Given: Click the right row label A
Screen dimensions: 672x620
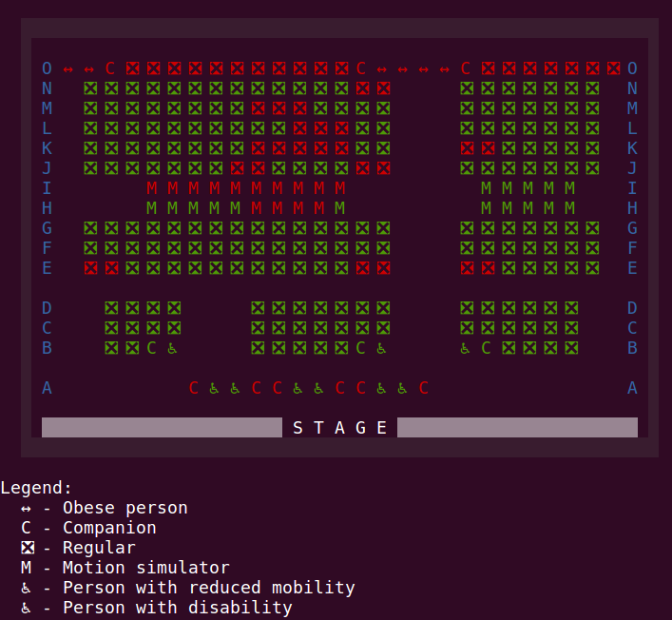Looking at the screenshot, I should [x=632, y=388].
